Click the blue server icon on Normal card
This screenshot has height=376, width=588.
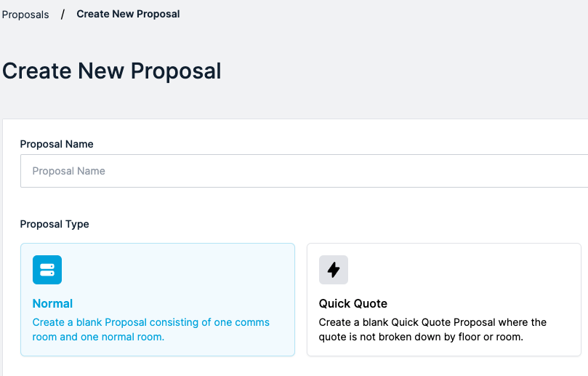pos(47,270)
